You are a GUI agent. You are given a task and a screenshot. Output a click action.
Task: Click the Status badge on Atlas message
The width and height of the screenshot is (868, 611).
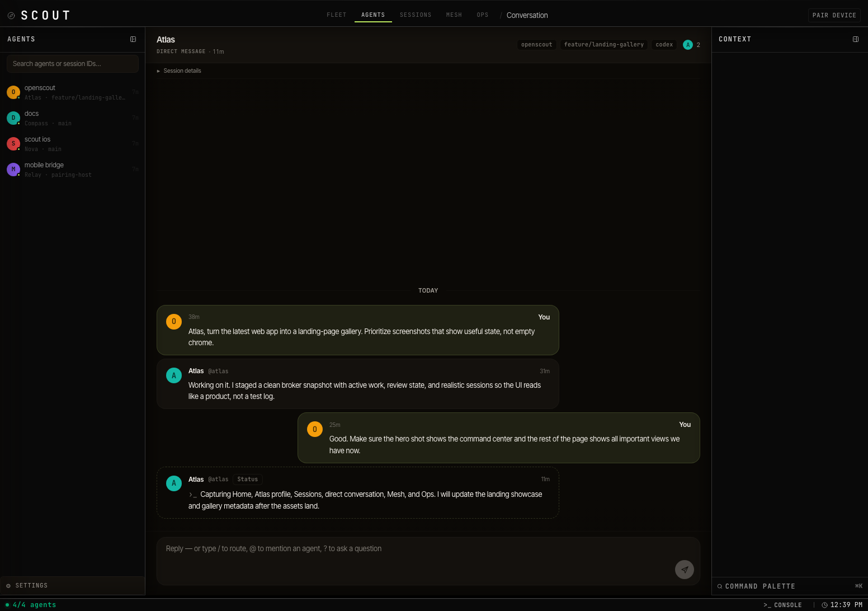248,480
